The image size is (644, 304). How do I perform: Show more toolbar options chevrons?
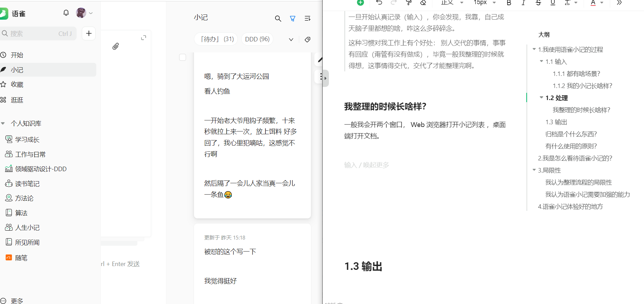(619, 2)
